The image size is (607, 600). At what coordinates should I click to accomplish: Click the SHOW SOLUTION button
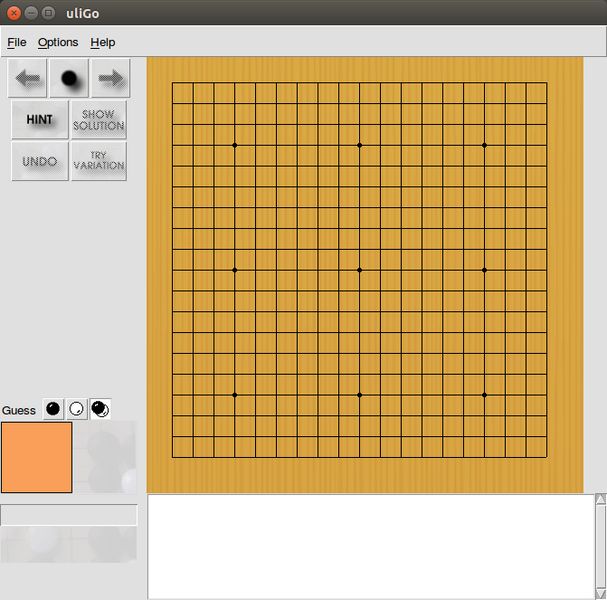coord(99,120)
